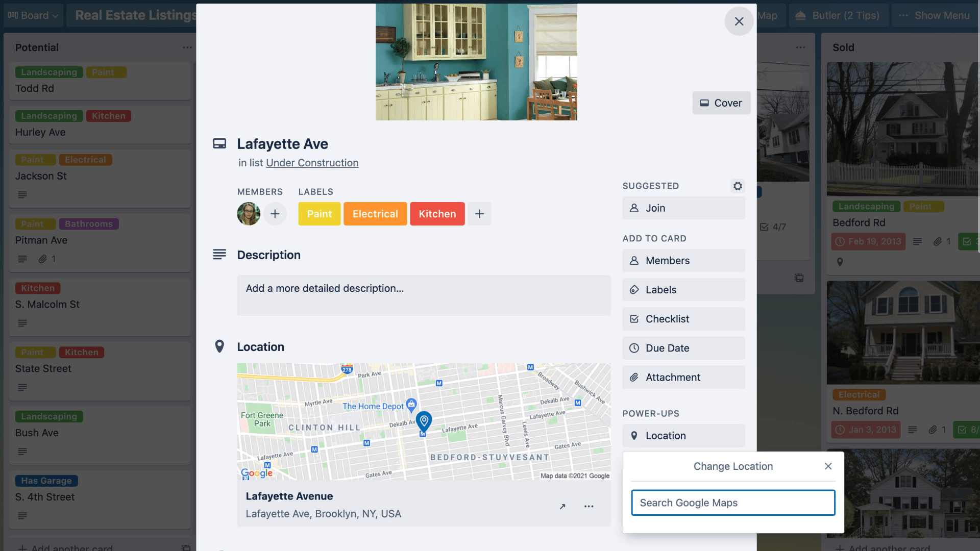Open the card member avatar

(x=249, y=214)
